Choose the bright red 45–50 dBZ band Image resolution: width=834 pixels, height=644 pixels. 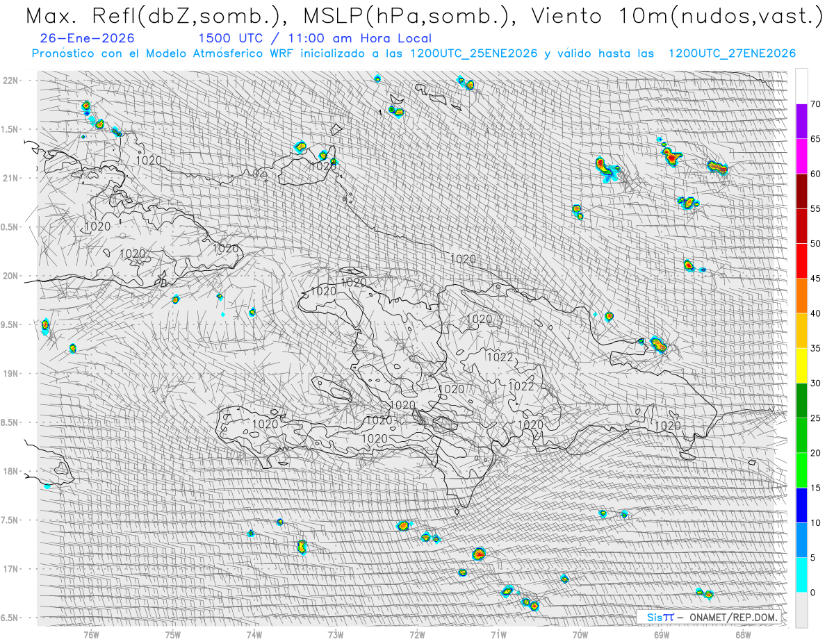801,261
